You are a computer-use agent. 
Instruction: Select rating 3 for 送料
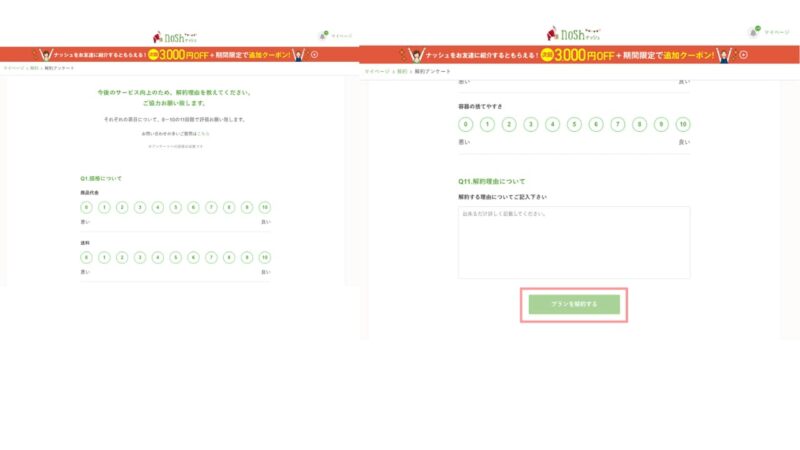pyautogui.click(x=140, y=257)
